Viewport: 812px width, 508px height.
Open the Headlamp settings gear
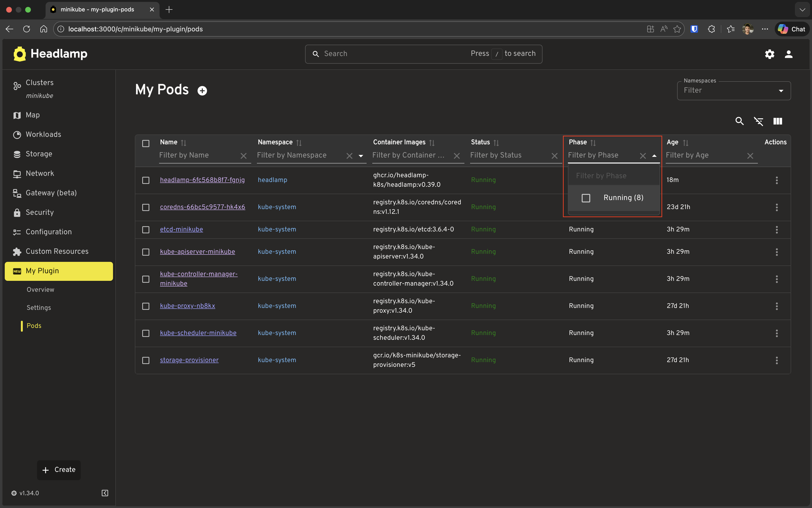tap(769, 54)
